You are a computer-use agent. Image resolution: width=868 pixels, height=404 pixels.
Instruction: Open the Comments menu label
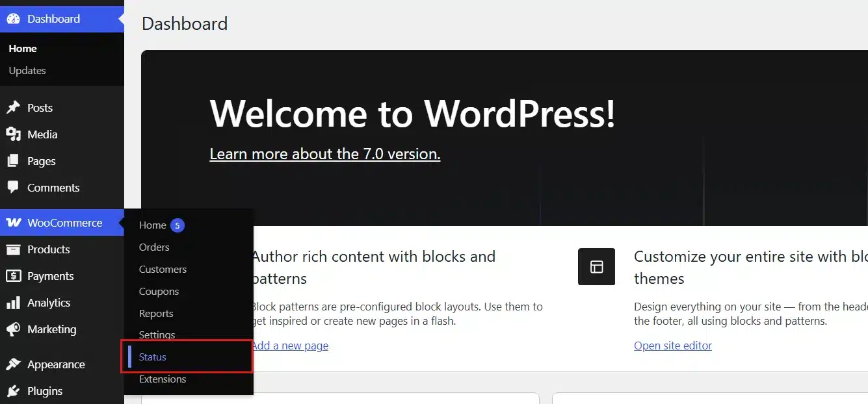pyautogui.click(x=53, y=188)
